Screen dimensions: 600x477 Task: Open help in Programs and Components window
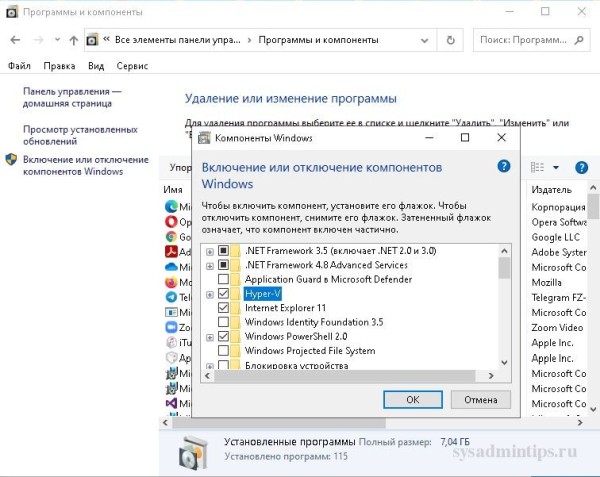581,168
